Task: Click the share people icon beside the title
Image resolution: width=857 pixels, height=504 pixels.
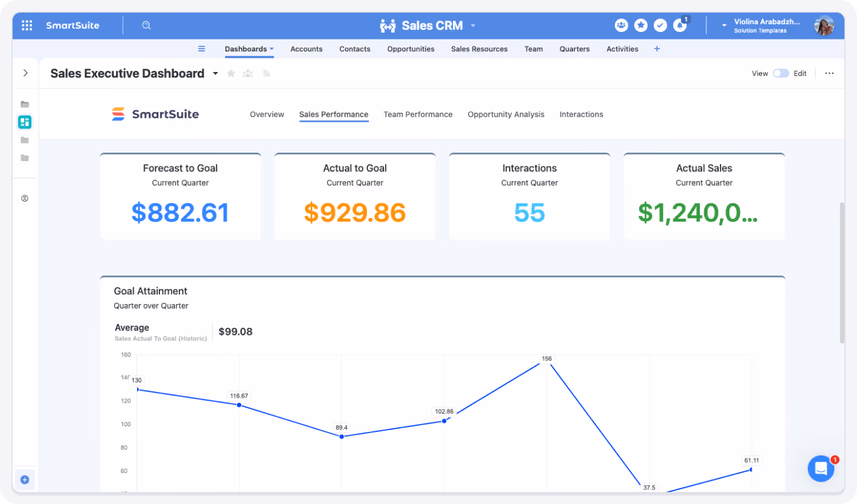Action: 248,74
